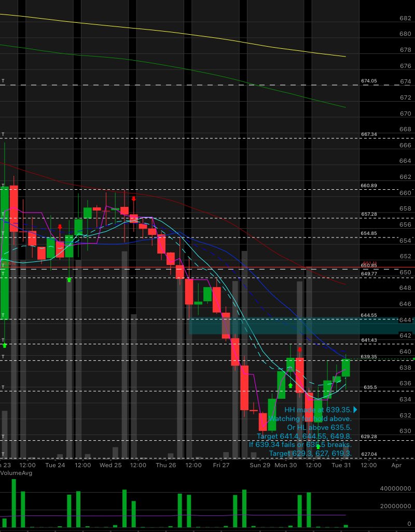Click the green up arrow beside the breakout note
Viewport: 415px width, 532px height.
318,446
